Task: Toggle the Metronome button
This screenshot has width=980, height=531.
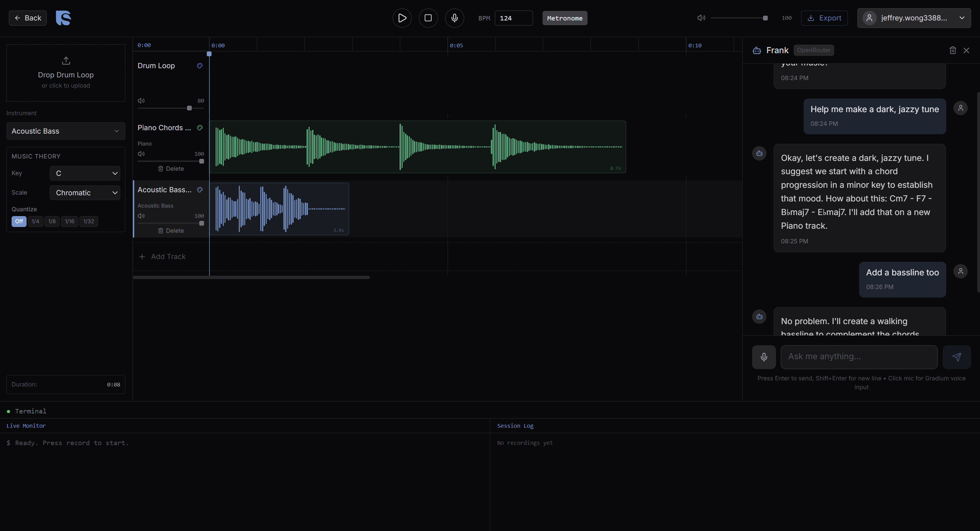Action: coord(564,18)
